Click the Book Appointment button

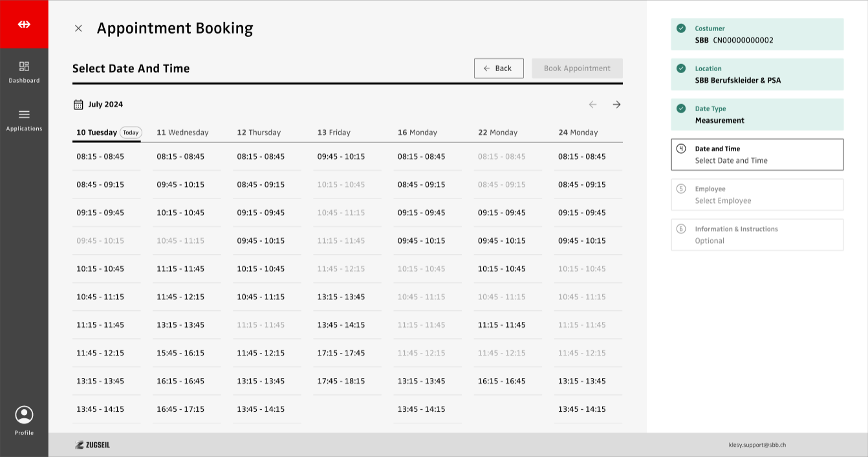[x=577, y=69]
